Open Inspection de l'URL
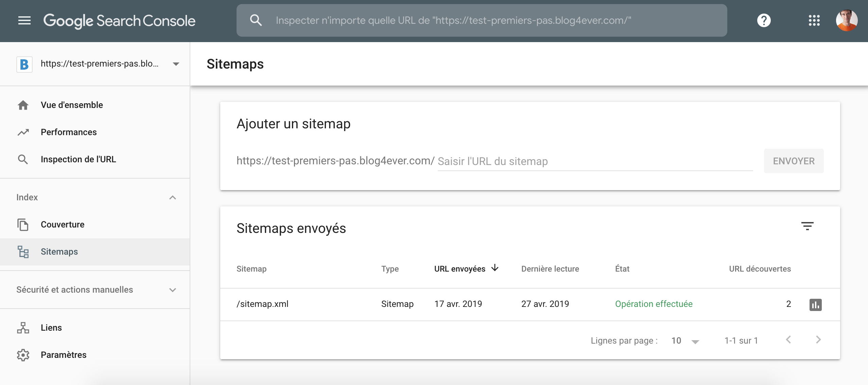The image size is (868, 385). pos(78,159)
